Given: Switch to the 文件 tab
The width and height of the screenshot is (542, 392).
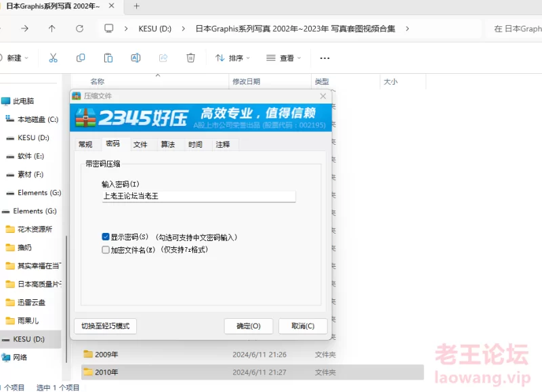Looking at the screenshot, I should [x=140, y=144].
